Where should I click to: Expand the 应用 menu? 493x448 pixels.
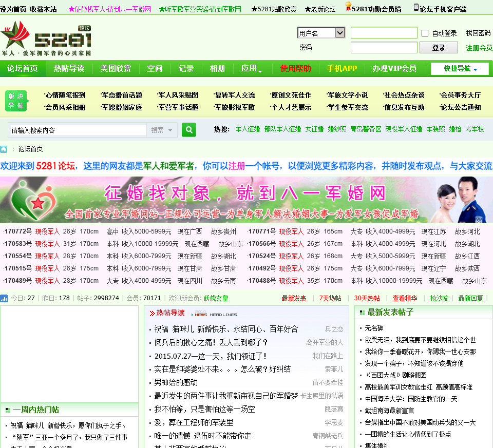tap(251, 68)
